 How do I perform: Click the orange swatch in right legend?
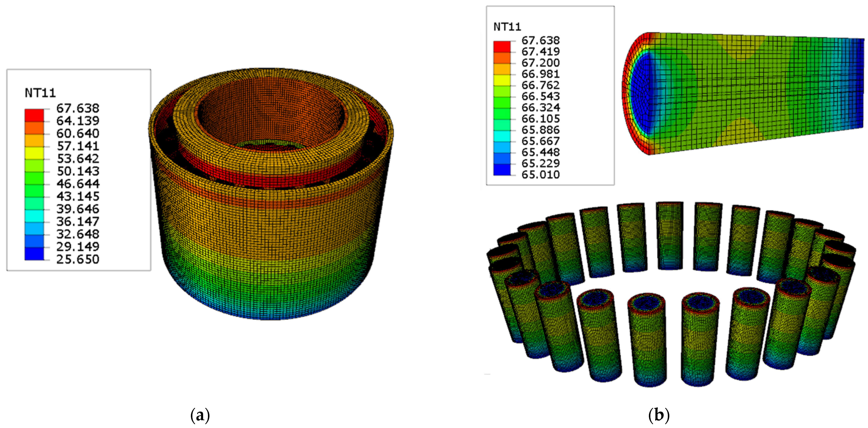point(502,58)
